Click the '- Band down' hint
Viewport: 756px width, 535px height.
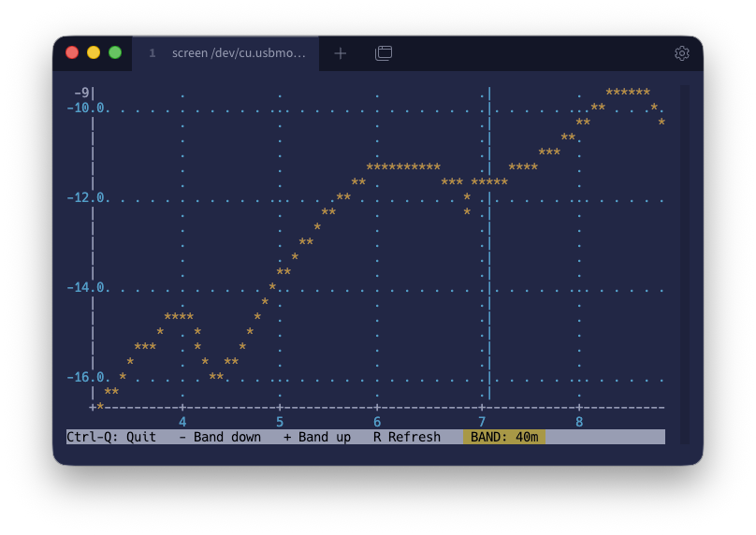click(x=220, y=437)
